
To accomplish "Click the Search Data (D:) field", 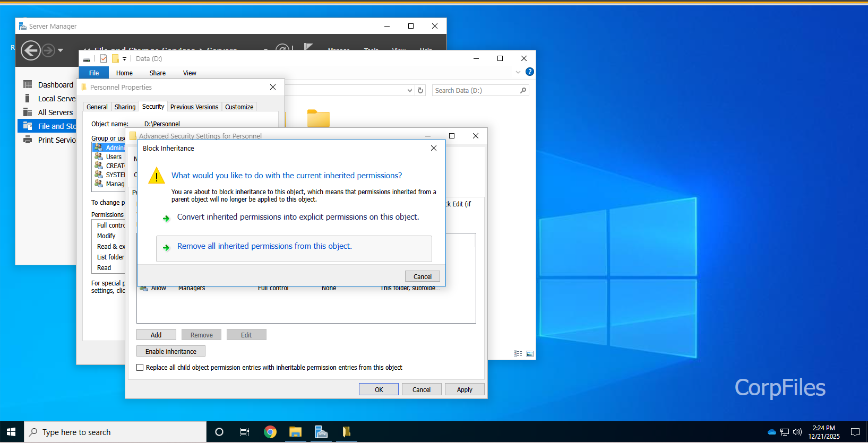I will click(x=475, y=91).
